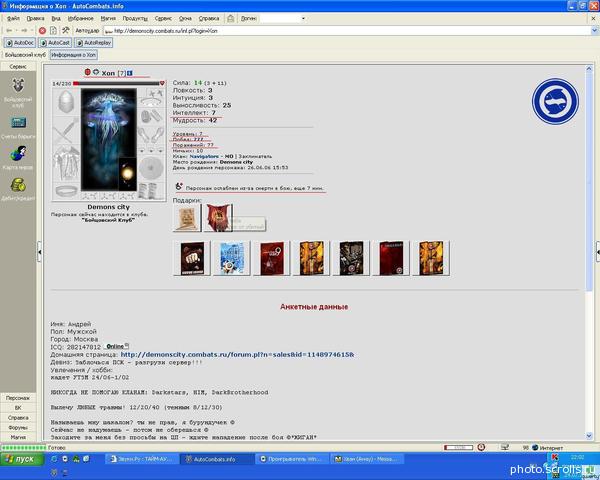Viewport: 600px width, 480px height.
Task: Click the scrollbar down arrow
Action: pyautogui.click(x=589, y=436)
